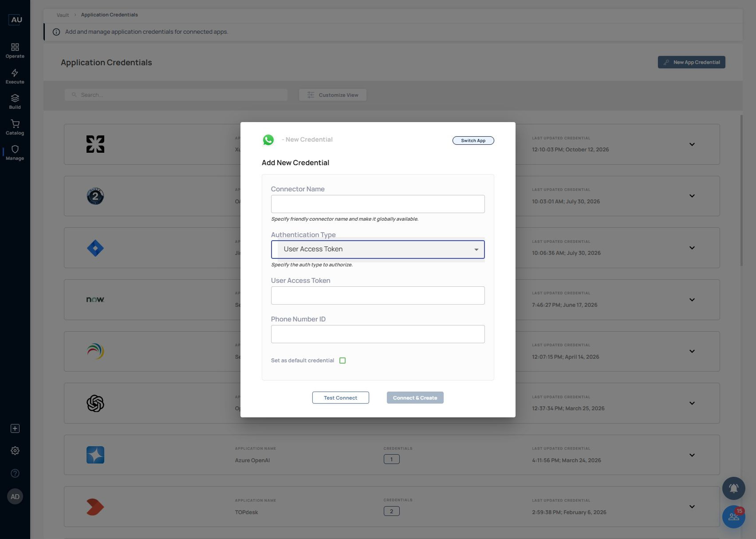Expand row updated June 17, 2026

[x=692, y=300]
